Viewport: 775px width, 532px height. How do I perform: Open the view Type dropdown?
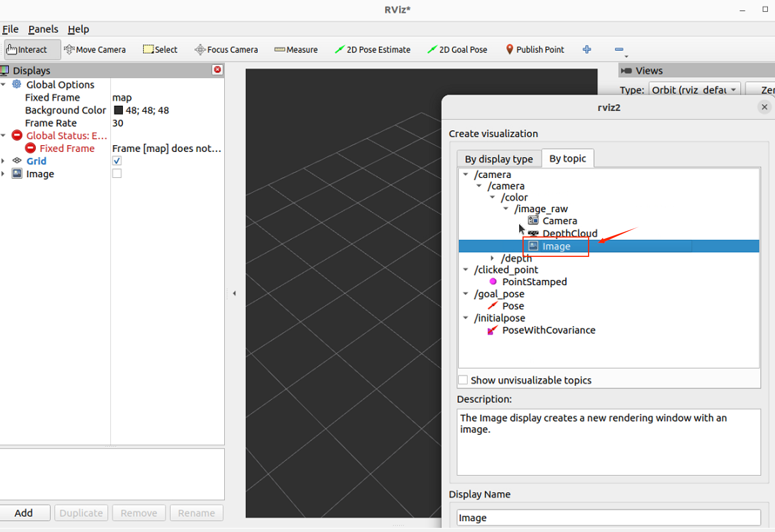coord(694,90)
